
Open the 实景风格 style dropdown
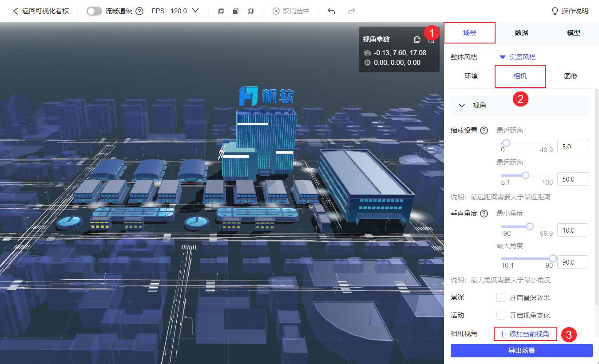[518, 57]
